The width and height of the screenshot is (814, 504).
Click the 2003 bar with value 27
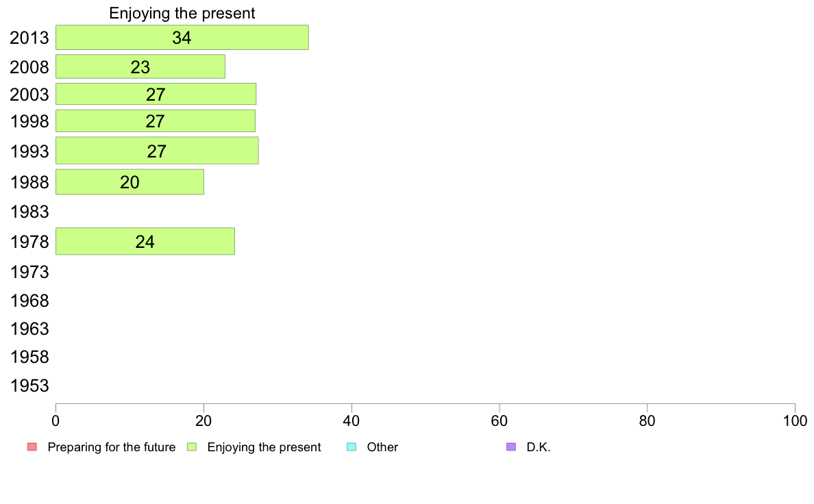tap(156, 94)
